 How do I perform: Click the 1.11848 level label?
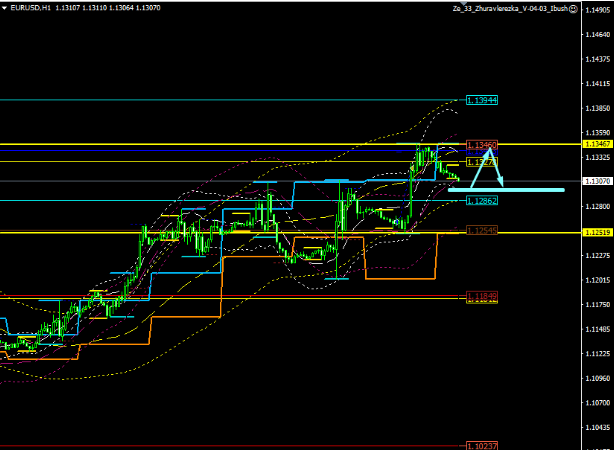pyautogui.click(x=482, y=297)
